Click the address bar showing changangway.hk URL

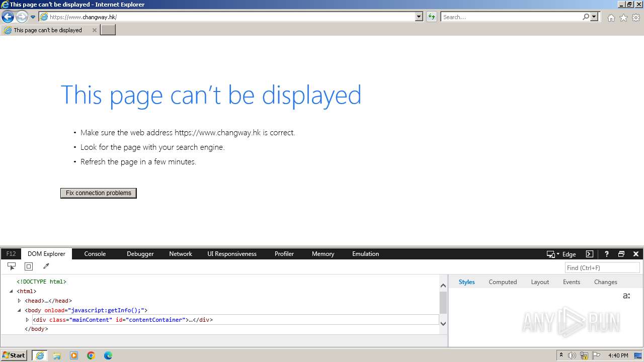(226, 17)
